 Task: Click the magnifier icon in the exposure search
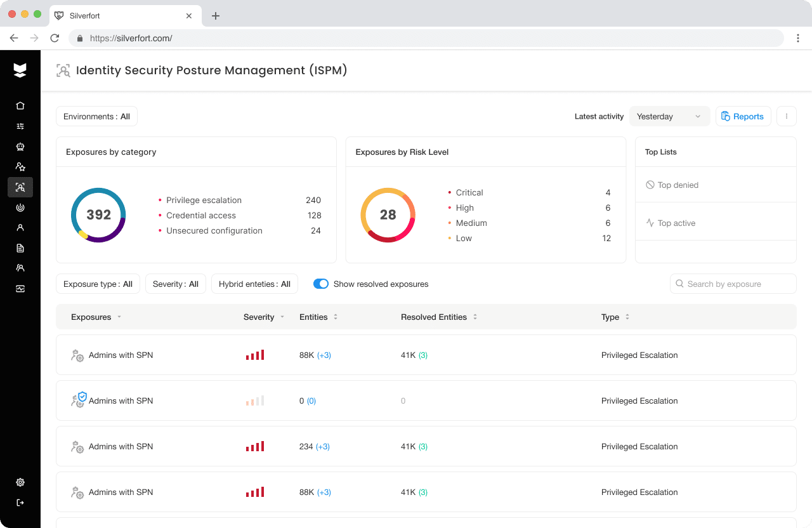click(x=680, y=284)
